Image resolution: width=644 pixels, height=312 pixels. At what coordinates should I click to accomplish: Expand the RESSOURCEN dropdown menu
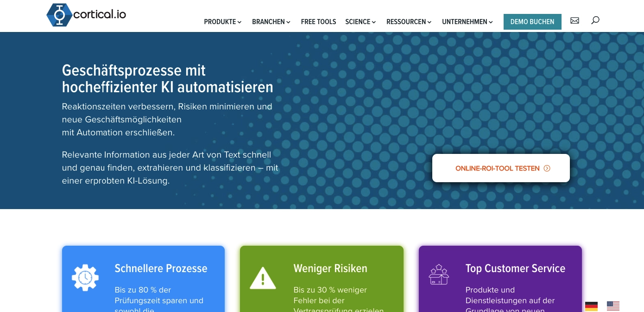[409, 22]
